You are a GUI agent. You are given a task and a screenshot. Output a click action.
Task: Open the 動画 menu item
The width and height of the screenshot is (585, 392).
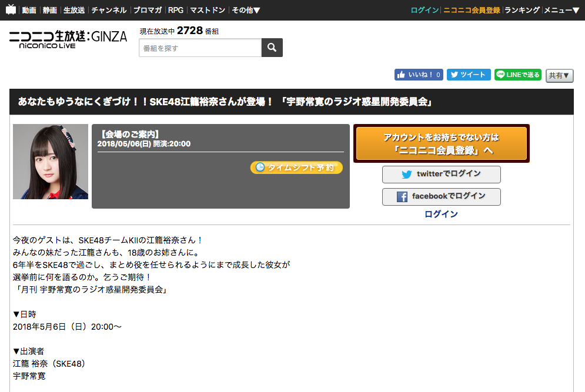tap(29, 10)
